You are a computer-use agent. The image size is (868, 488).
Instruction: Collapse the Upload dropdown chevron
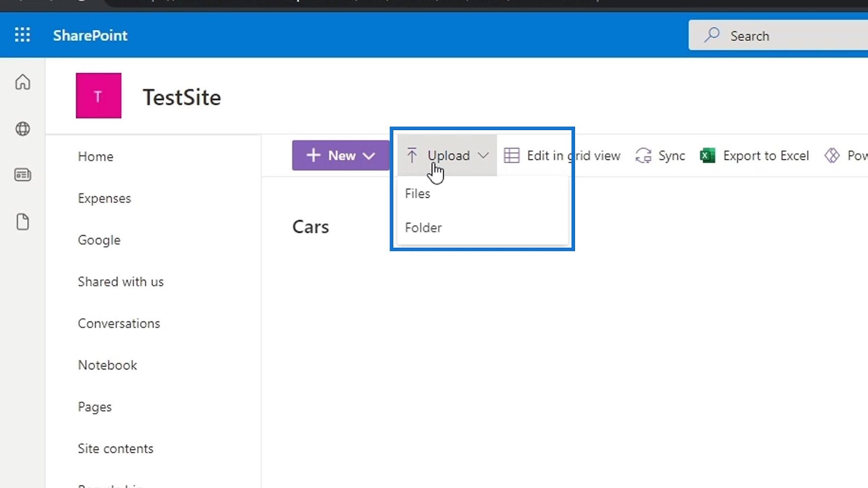coord(483,156)
